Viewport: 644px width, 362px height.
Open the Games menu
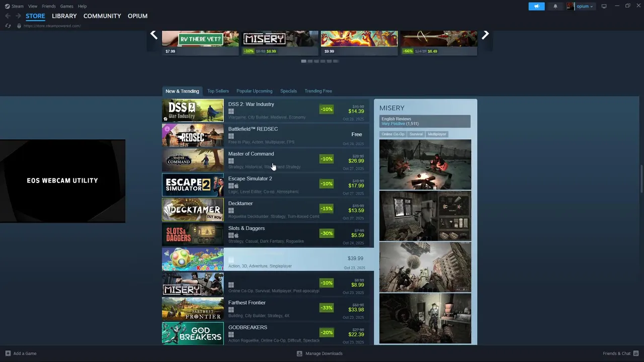[66, 6]
